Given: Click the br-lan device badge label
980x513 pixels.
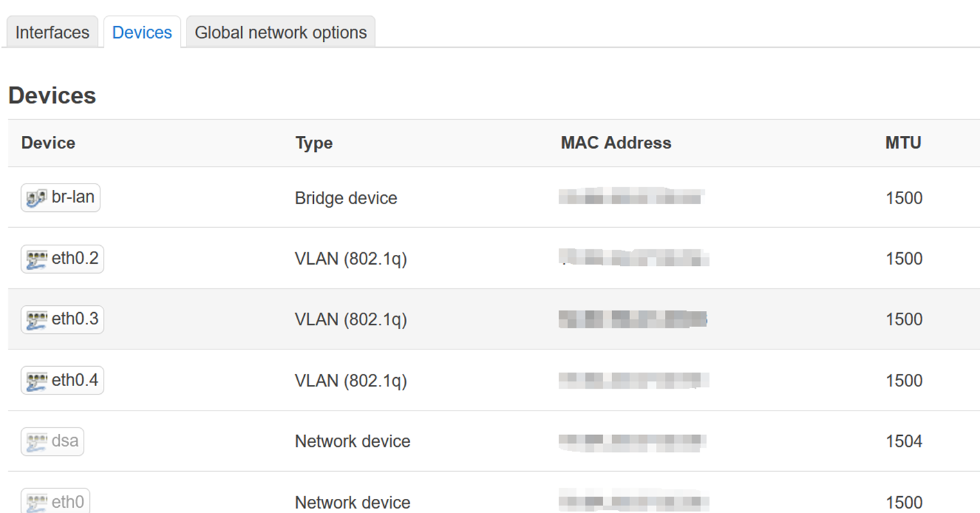Looking at the screenshot, I should click(73, 197).
